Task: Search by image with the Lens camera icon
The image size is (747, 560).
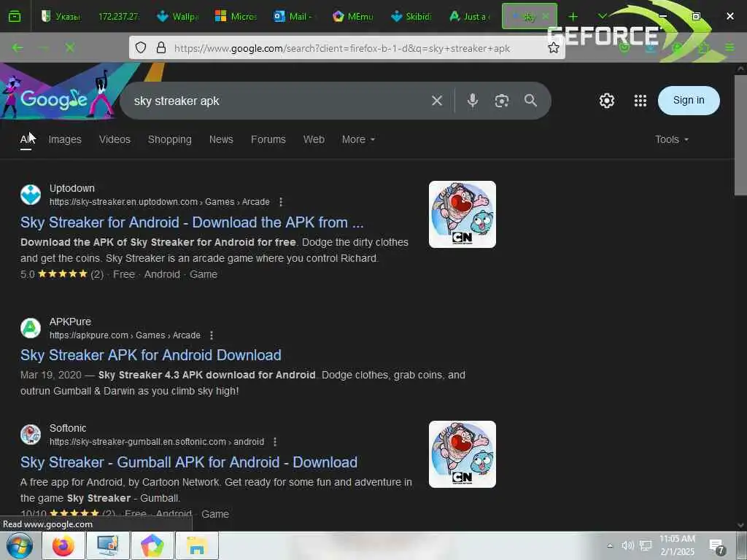Action: pyautogui.click(x=502, y=101)
